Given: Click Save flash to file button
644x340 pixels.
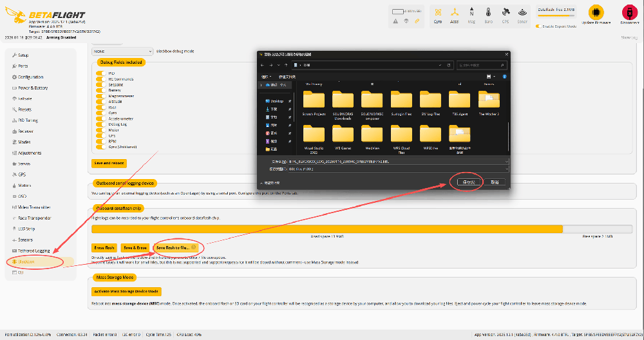Looking at the screenshot, I should coord(175,248).
